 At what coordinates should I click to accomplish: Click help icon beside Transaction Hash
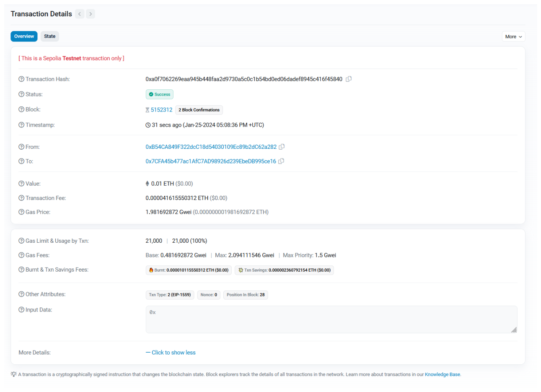(21, 79)
